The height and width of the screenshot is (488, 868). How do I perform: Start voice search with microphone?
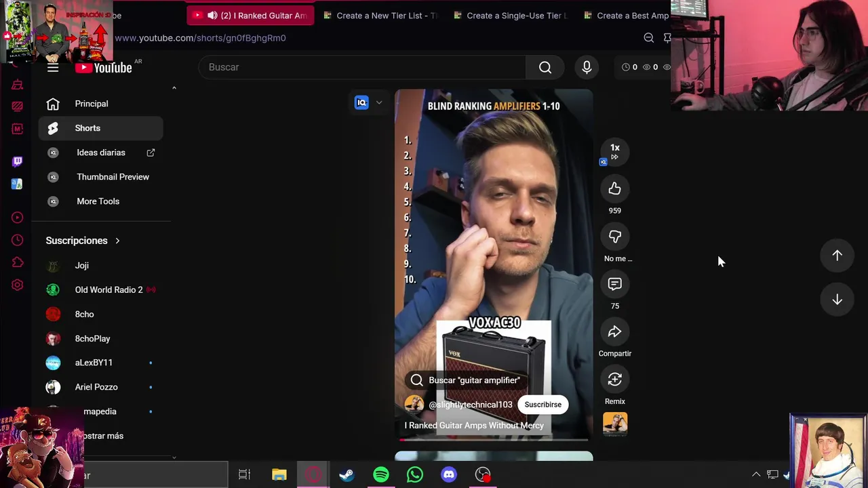[587, 67]
